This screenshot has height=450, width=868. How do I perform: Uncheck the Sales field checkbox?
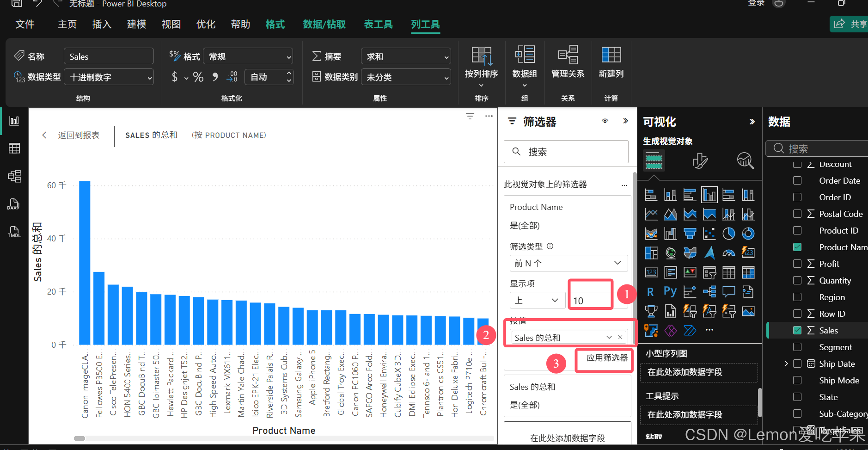tap(797, 330)
